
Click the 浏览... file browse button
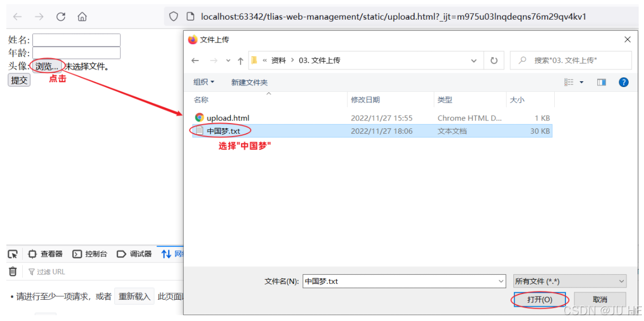[47, 66]
